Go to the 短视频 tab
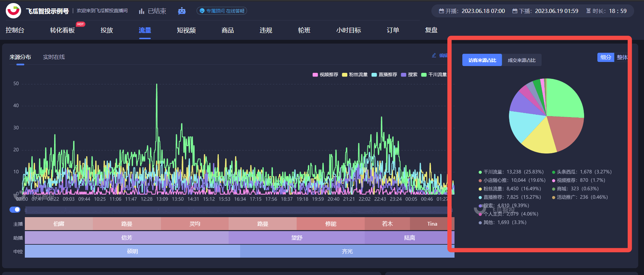 (x=186, y=30)
